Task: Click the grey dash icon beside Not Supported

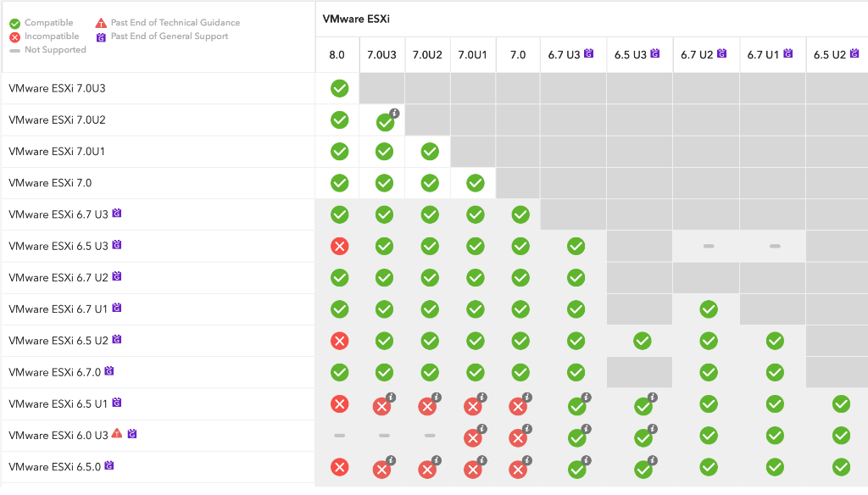Action: 15,50
